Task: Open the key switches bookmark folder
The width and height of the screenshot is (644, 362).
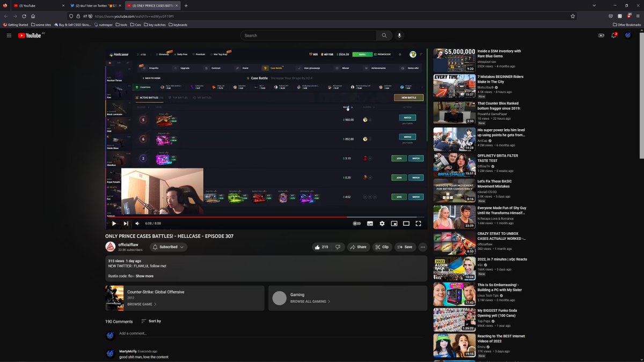Action: click(x=156, y=25)
